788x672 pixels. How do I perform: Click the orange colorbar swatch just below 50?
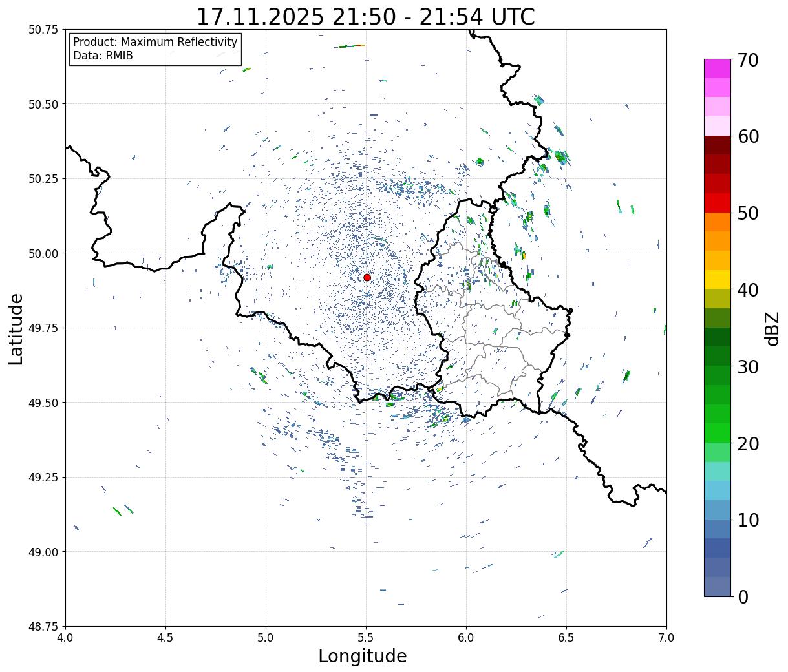718,222
